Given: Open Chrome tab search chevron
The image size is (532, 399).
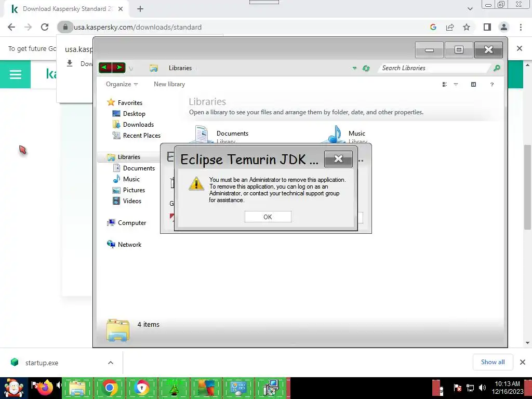Looking at the screenshot, I should [x=470, y=9].
